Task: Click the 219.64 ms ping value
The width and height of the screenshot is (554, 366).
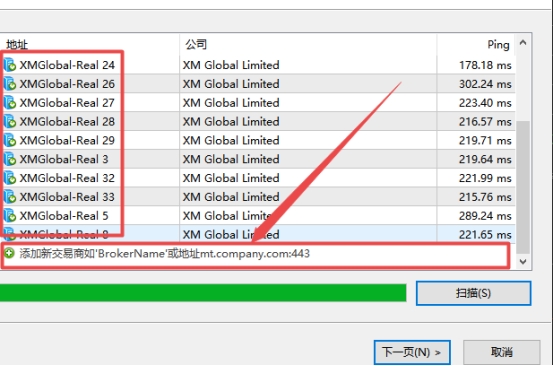Action: (x=485, y=159)
